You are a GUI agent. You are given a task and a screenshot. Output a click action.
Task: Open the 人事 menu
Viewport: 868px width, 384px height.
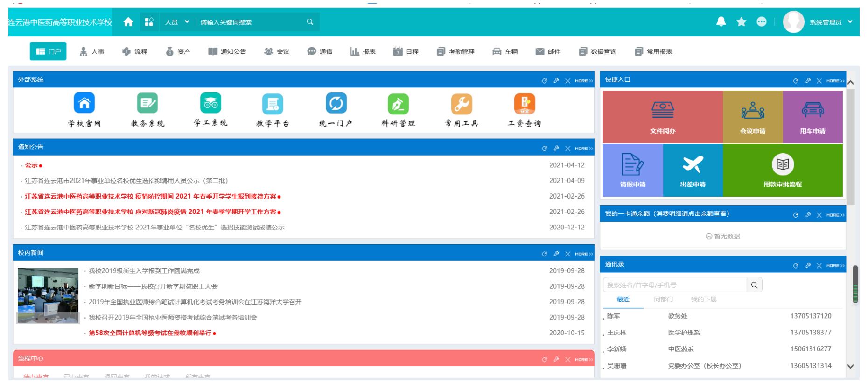pyautogui.click(x=92, y=51)
